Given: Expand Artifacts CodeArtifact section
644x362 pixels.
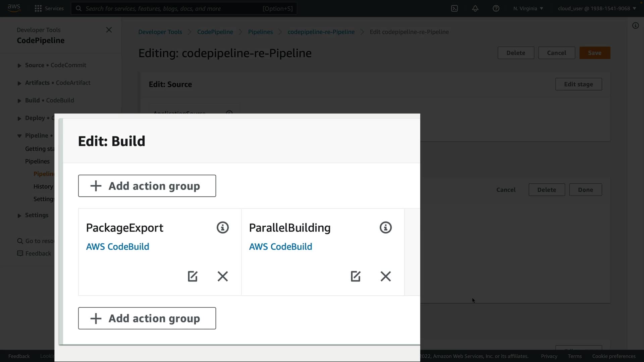Looking at the screenshot, I should [x=19, y=83].
